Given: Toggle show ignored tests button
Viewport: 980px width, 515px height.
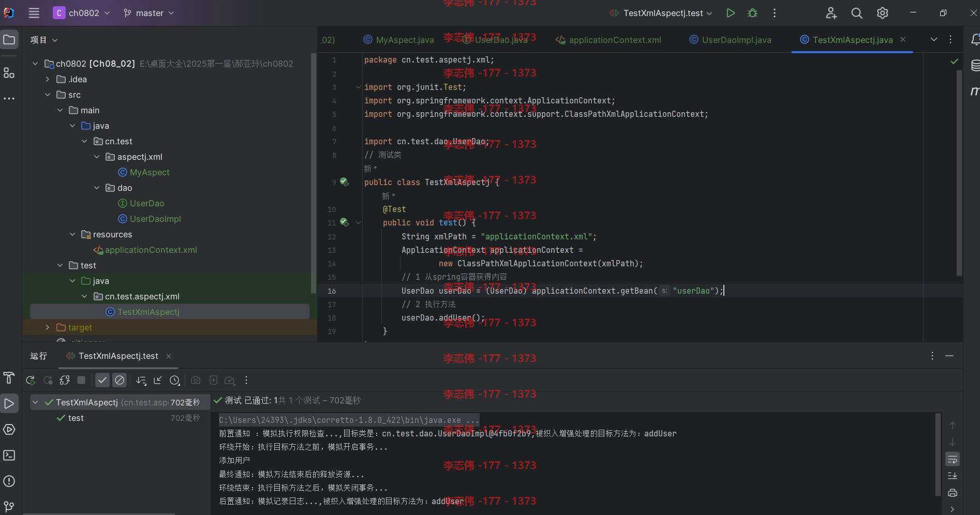Looking at the screenshot, I should click(120, 381).
